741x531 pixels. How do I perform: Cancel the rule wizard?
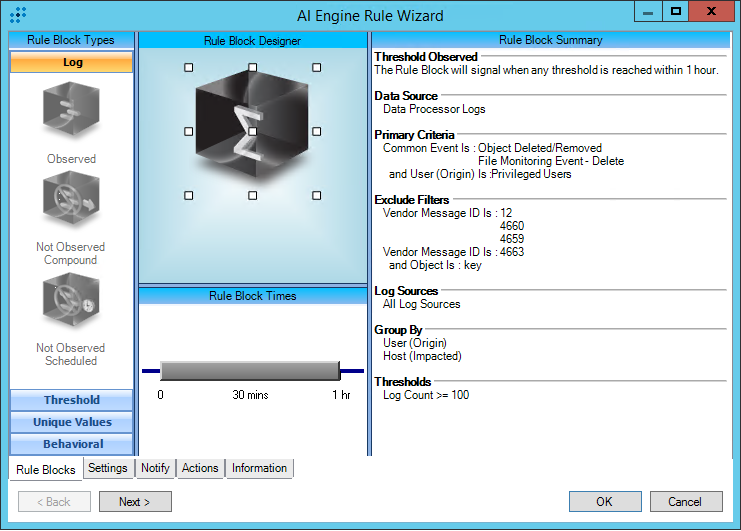[x=685, y=502]
